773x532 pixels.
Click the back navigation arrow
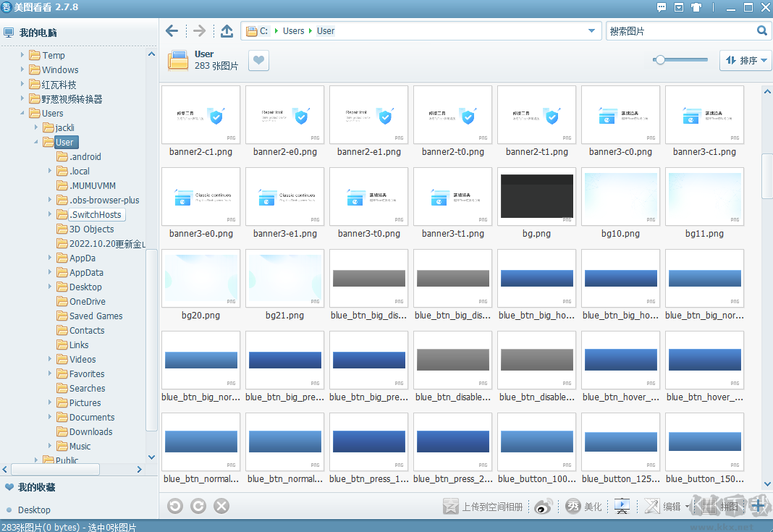[172, 31]
